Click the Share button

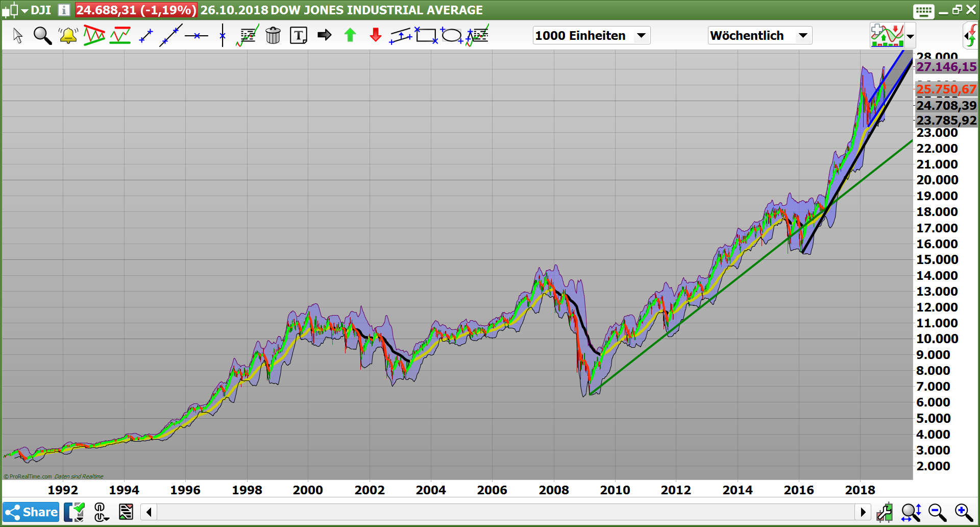31,512
